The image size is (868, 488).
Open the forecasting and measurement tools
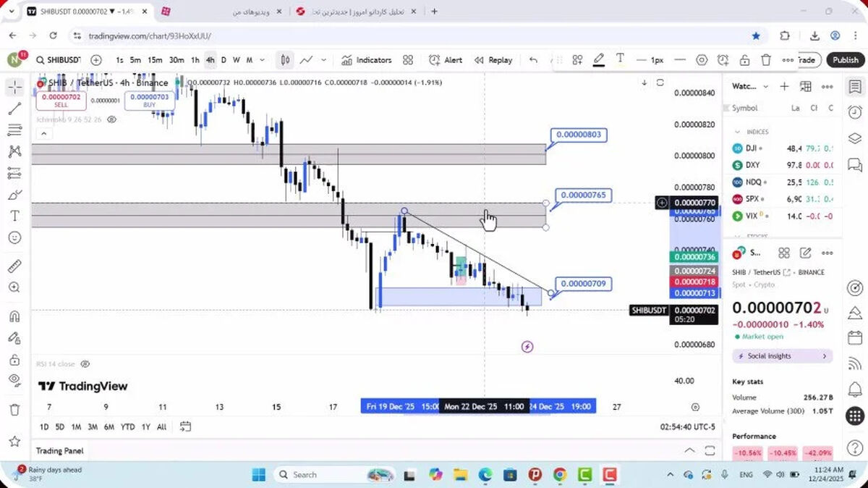(14, 173)
